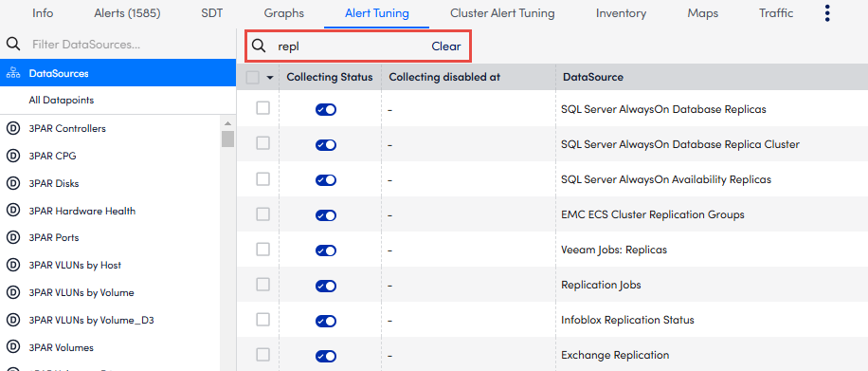Click the magnifier icon next to repl
Screen dimensions: 868x371
[259, 46]
